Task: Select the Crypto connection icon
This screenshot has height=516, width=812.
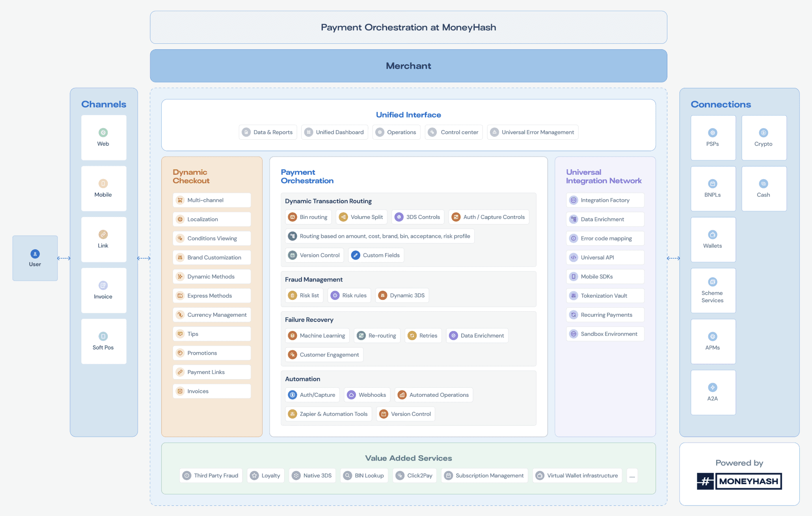Action: pyautogui.click(x=764, y=133)
